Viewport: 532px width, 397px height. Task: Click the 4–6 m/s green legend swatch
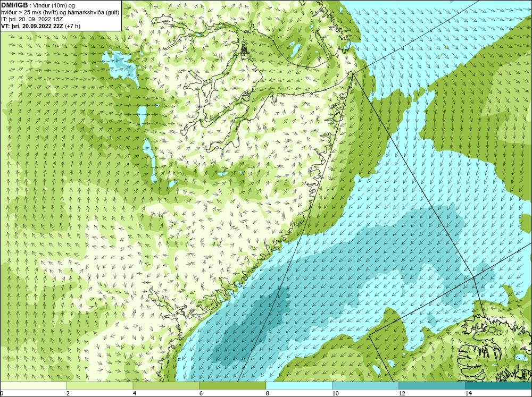[166, 385]
